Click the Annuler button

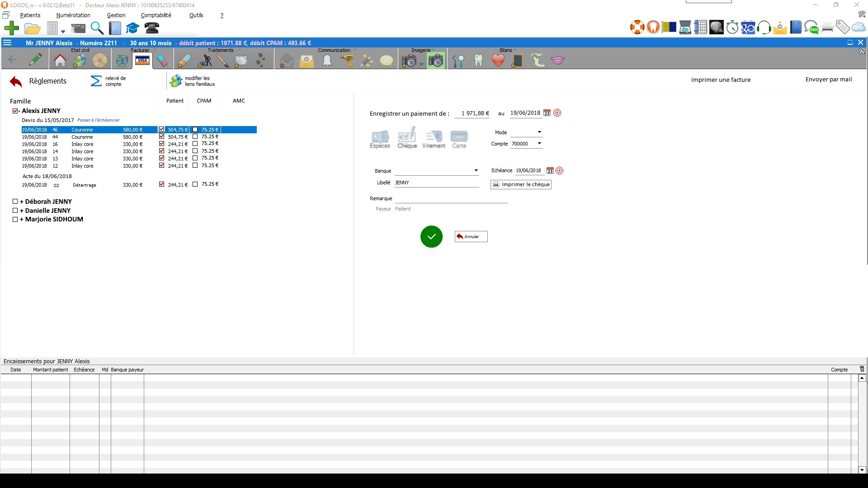pos(471,237)
